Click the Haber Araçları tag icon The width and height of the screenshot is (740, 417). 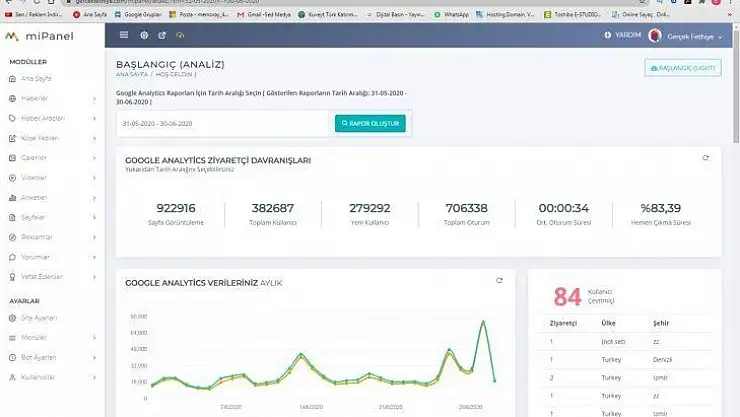click(12, 118)
